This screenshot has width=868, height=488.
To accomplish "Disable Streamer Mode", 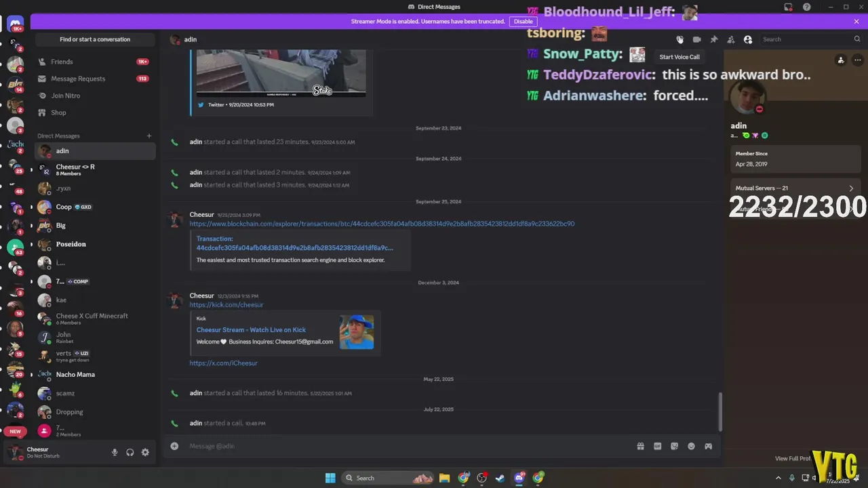I will click(x=523, y=21).
